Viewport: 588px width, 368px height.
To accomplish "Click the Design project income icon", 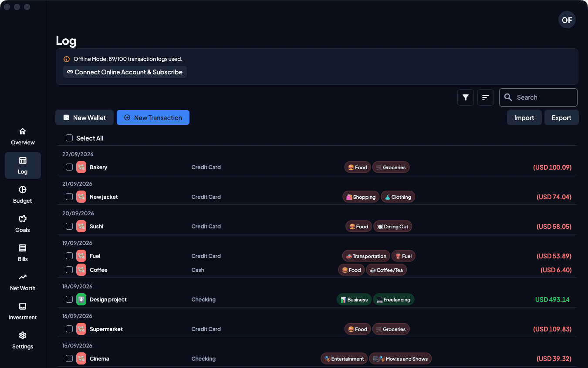I will pos(81,299).
